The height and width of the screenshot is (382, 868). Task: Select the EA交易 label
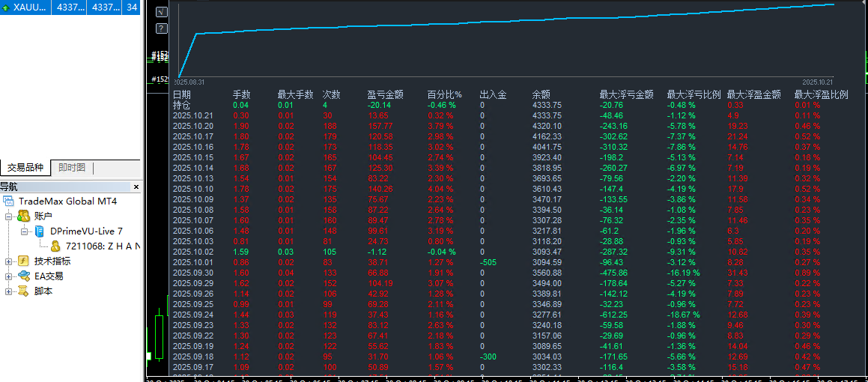pos(48,276)
